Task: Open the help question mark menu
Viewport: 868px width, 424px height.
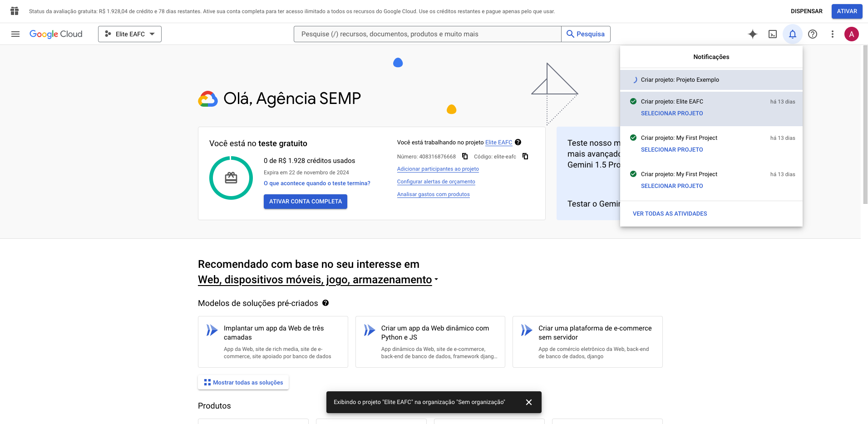Action: tap(813, 34)
